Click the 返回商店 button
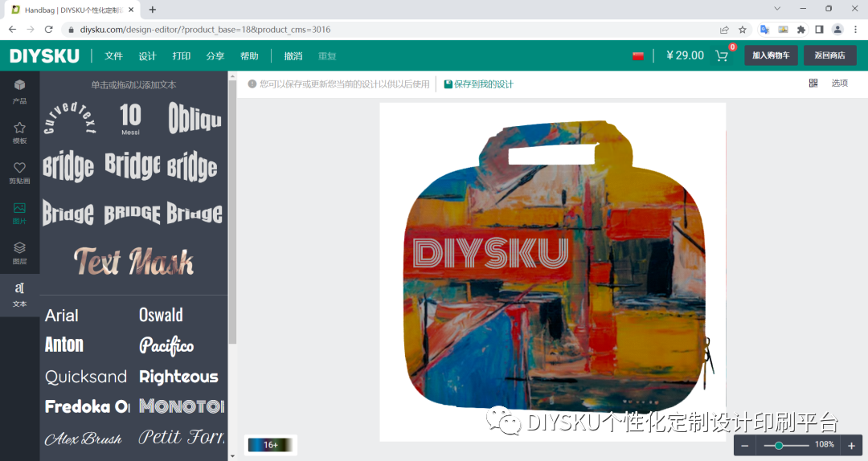868x461 pixels. 829,55
